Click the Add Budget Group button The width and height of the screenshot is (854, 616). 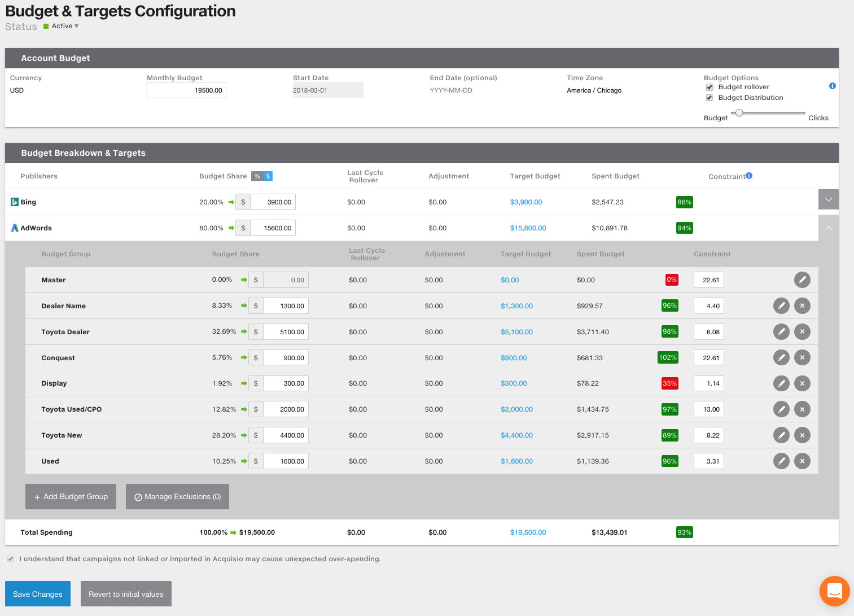coord(71,496)
